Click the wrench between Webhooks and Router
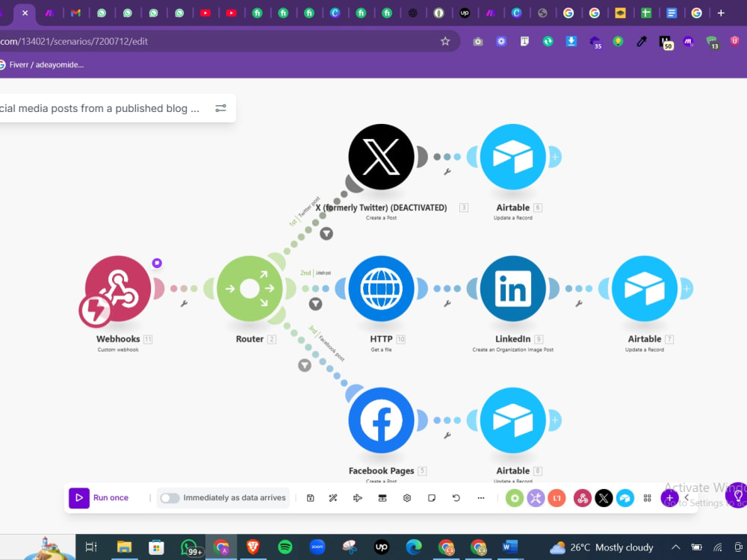Screen dimensions: 747x560 (x=184, y=303)
